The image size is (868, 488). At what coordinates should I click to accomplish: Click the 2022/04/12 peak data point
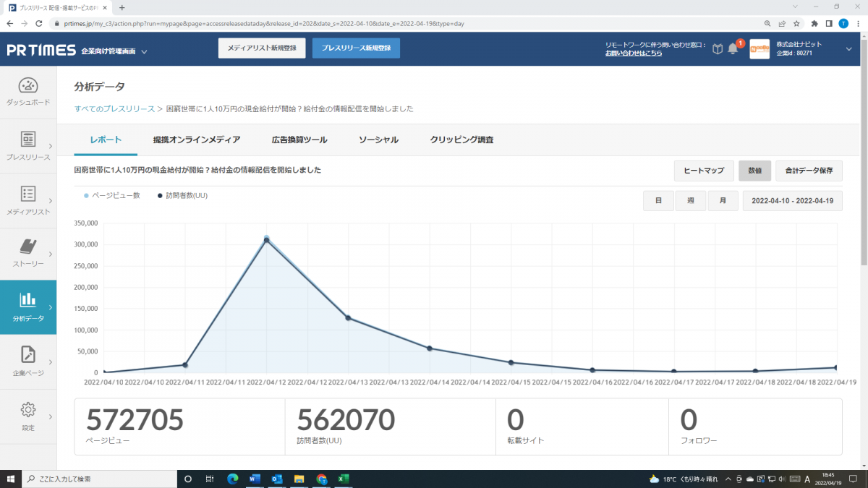(267, 239)
